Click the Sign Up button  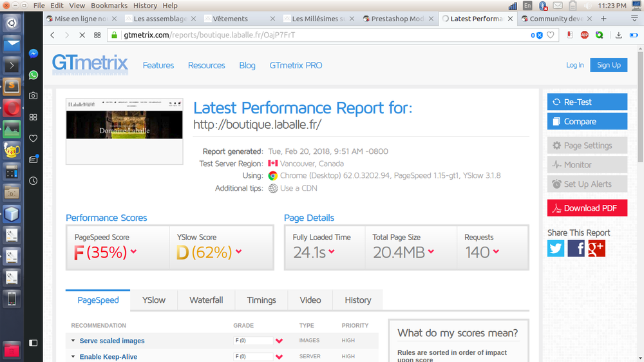[x=609, y=65]
